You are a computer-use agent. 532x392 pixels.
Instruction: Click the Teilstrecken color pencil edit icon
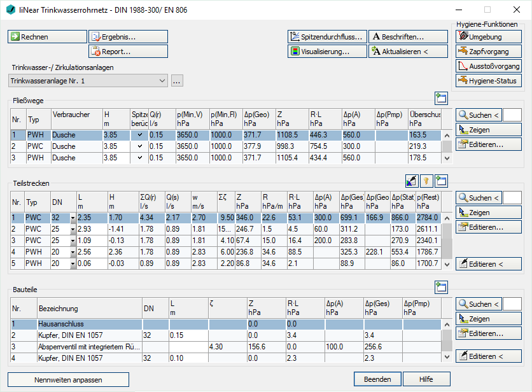pyautogui.click(x=412, y=181)
